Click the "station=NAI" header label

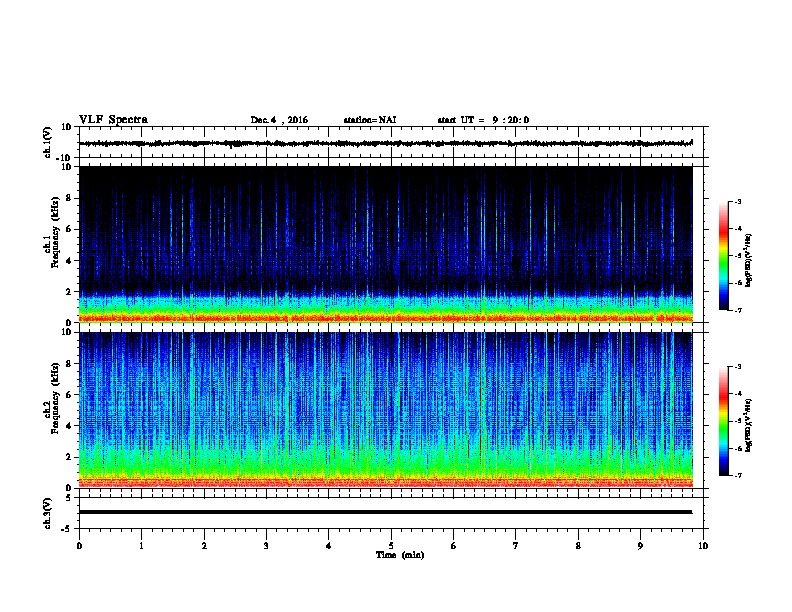click(370, 120)
